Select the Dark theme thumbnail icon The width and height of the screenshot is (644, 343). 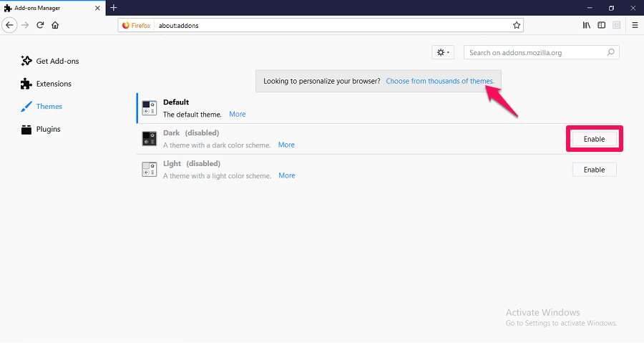point(149,139)
